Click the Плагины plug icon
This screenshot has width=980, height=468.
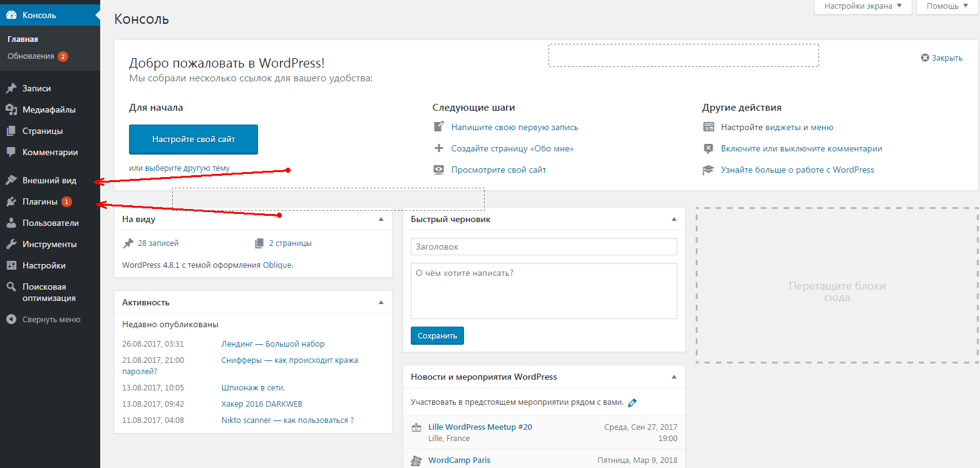coord(11,202)
